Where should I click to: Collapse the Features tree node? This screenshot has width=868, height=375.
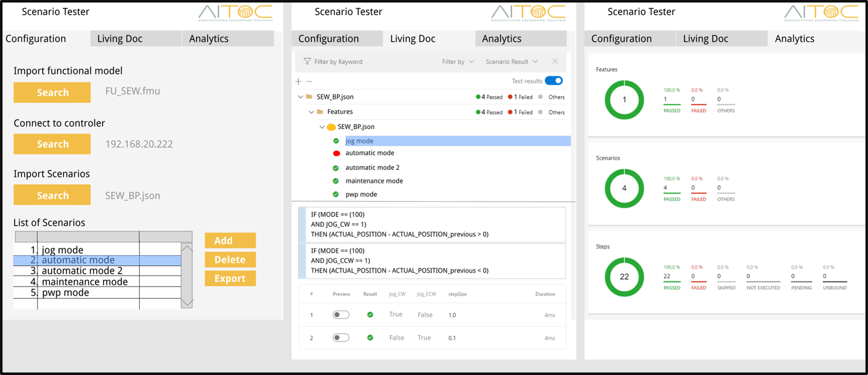coord(311,111)
